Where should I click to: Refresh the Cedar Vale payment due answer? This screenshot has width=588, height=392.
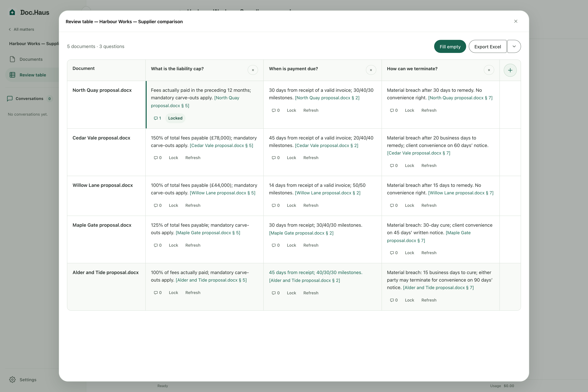pyautogui.click(x=311, y=157)
